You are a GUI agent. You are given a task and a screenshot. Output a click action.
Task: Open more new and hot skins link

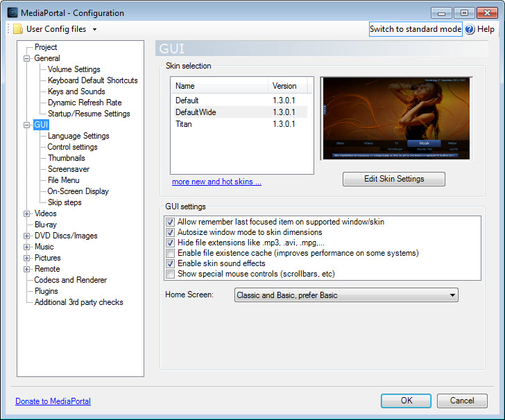tap(216, 182)
